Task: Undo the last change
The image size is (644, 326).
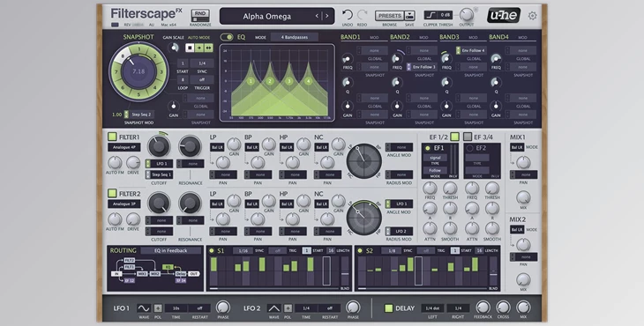Action: [x=347, y=15]
